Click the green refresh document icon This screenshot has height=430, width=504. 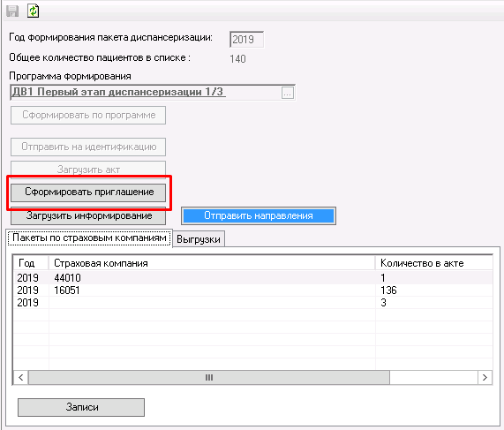[x=34, y=11]
